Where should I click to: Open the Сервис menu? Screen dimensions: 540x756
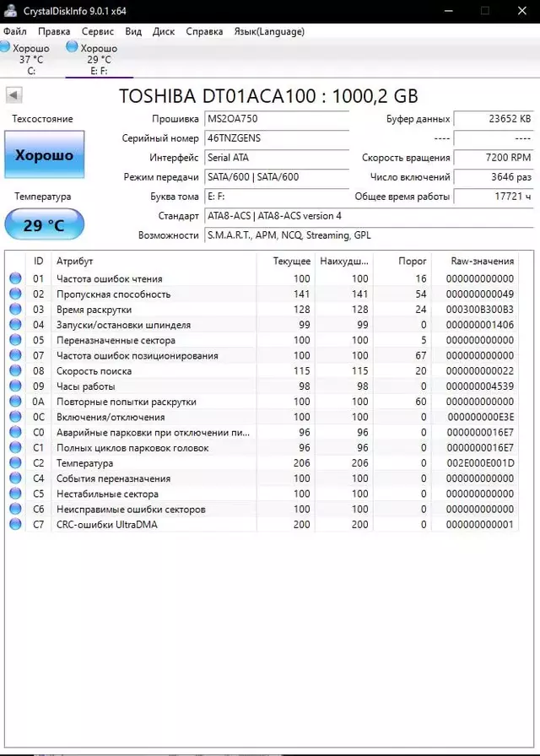pos(98,32)
